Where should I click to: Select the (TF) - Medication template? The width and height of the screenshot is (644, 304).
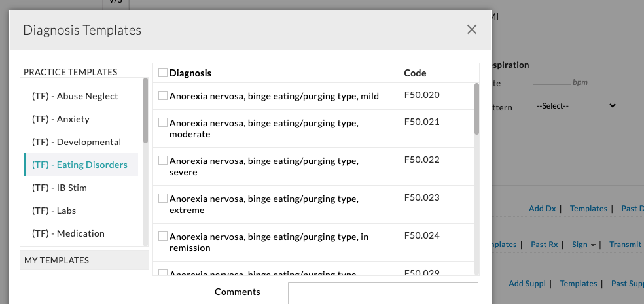coord(67,233)
